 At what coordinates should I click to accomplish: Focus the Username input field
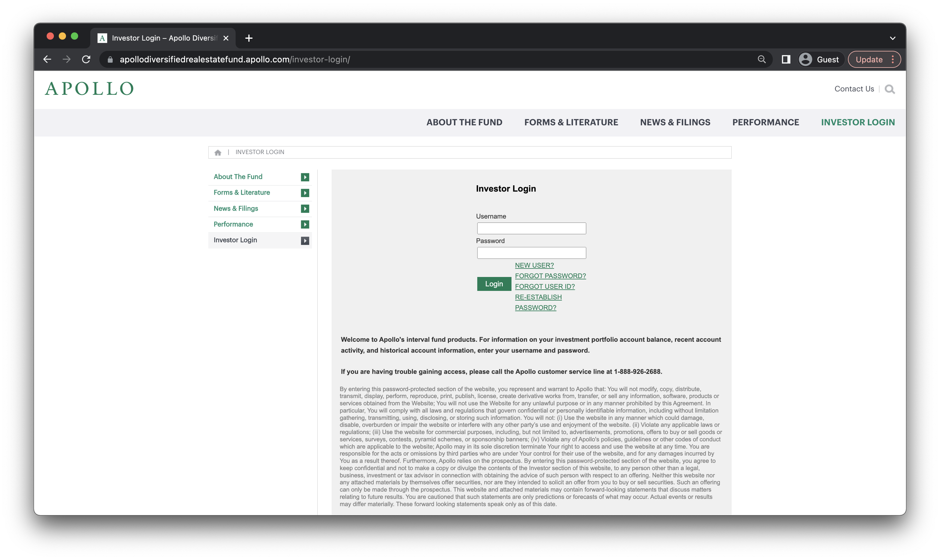pyautogui.click(x=532, y=228)
